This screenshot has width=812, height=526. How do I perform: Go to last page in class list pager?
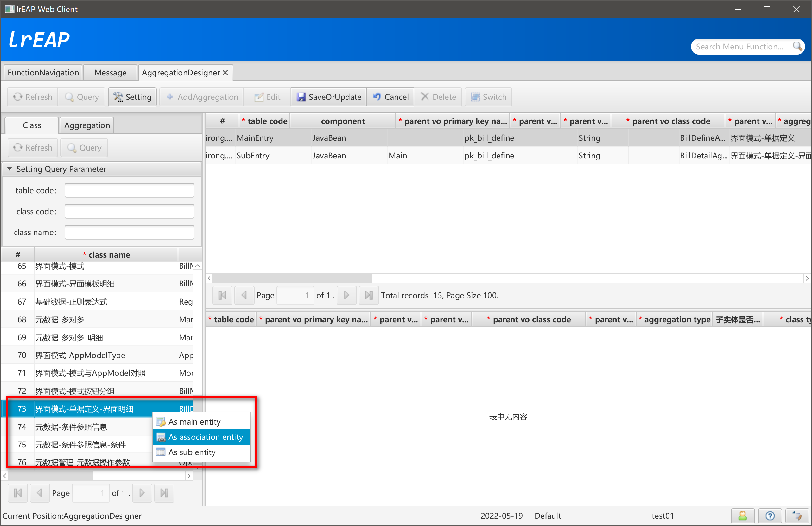[164, 493]
